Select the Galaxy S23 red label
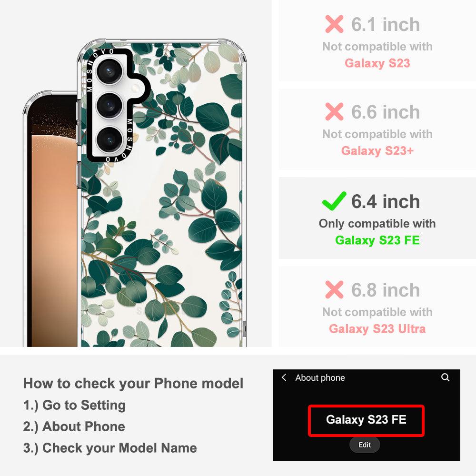The image size is (476, 476). (377, 63)
